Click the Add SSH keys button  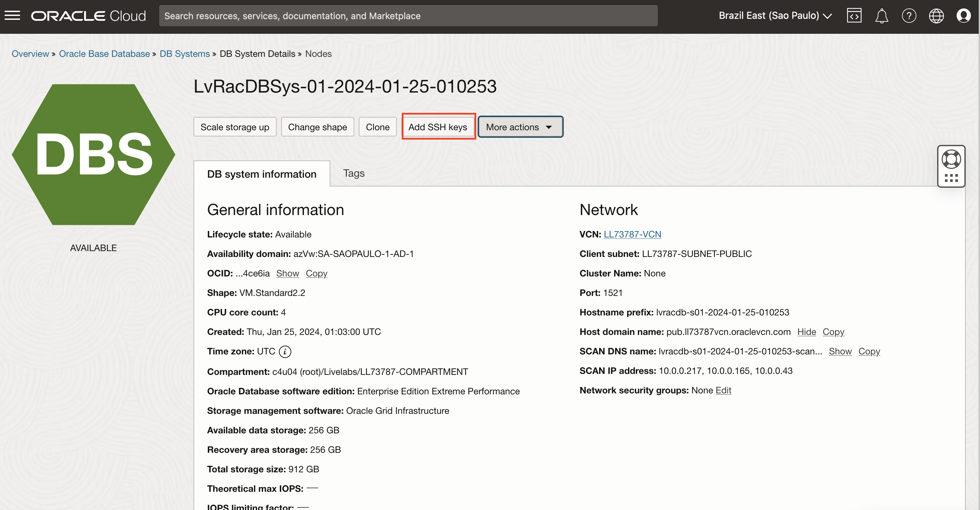[x=438, y=127]
